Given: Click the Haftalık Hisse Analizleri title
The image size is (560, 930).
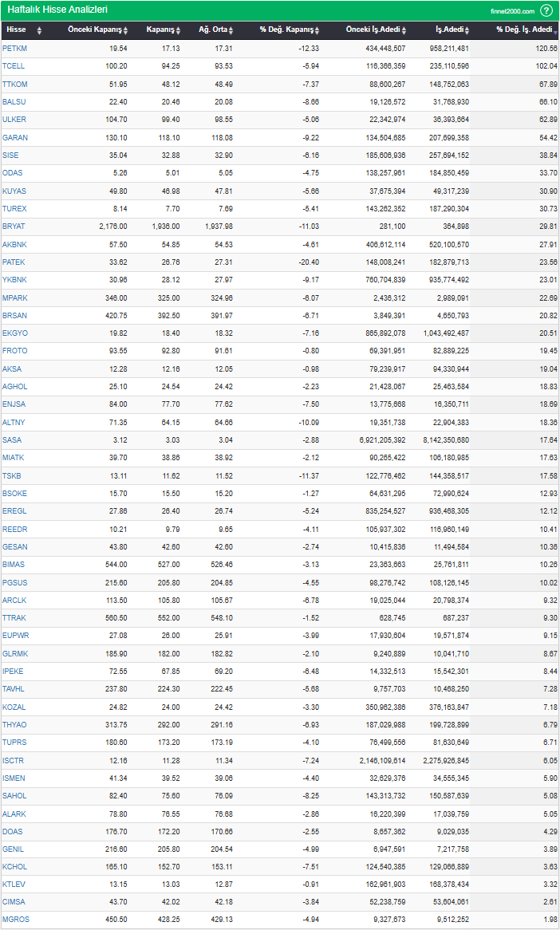Looking at the screenshot, I should click(x=57, y=10).
